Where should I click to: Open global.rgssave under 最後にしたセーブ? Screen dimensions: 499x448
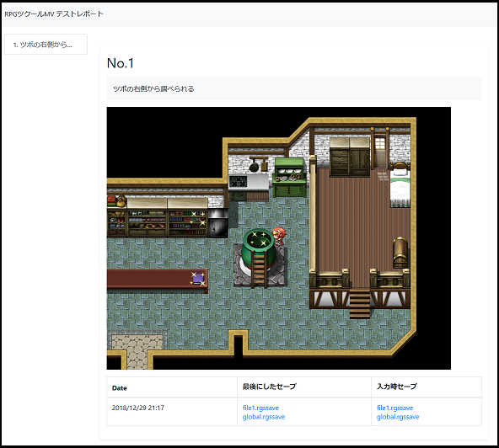264,417
